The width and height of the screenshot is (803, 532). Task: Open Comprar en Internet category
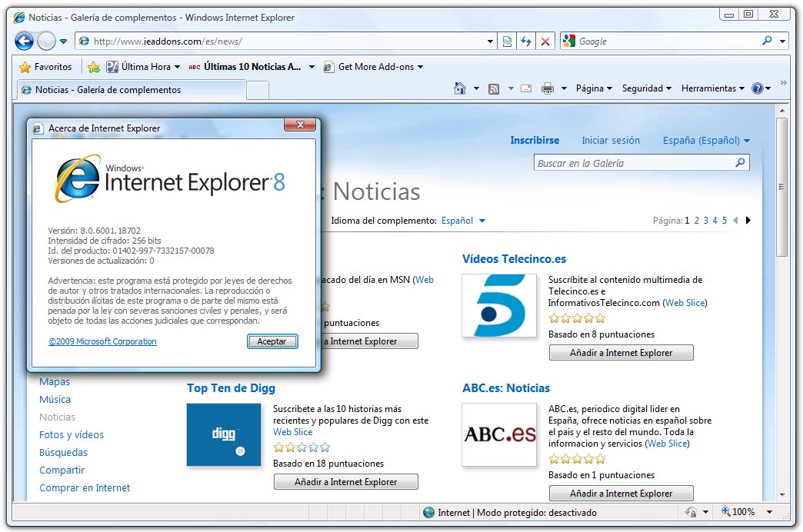(x=85, y=488)
